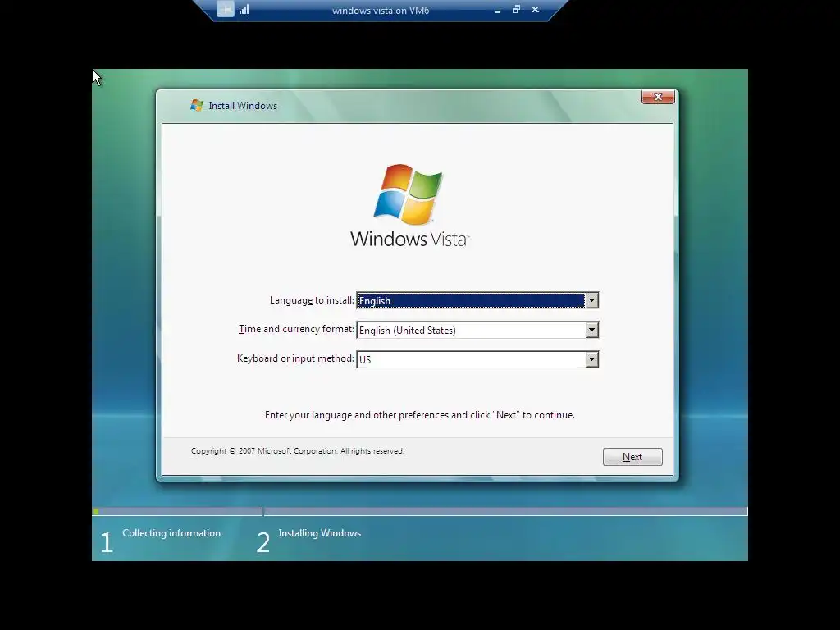Click the 'Keyboard or input method:' label
This screenshot has width=840, height=630.
coord(295,358)
